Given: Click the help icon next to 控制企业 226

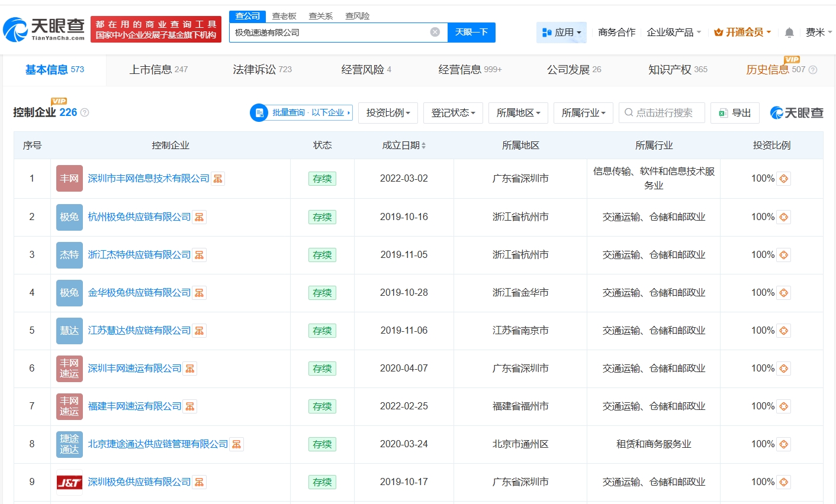Looking at the screenshot, I should coord(85,112).
